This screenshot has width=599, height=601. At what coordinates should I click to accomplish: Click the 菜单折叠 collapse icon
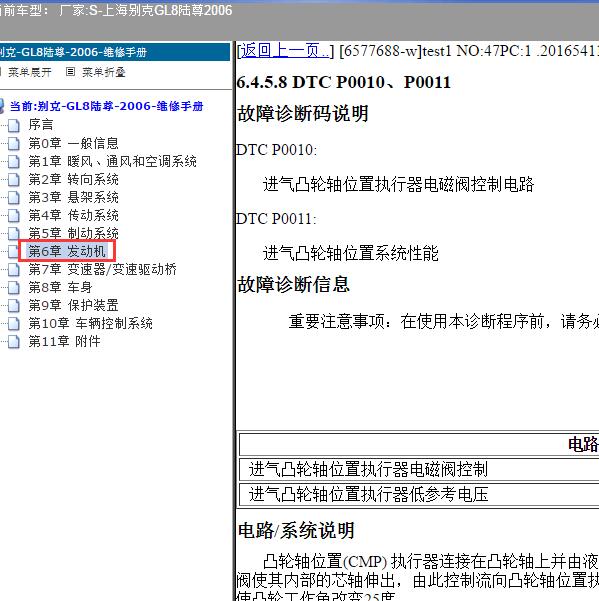[70, 72]
